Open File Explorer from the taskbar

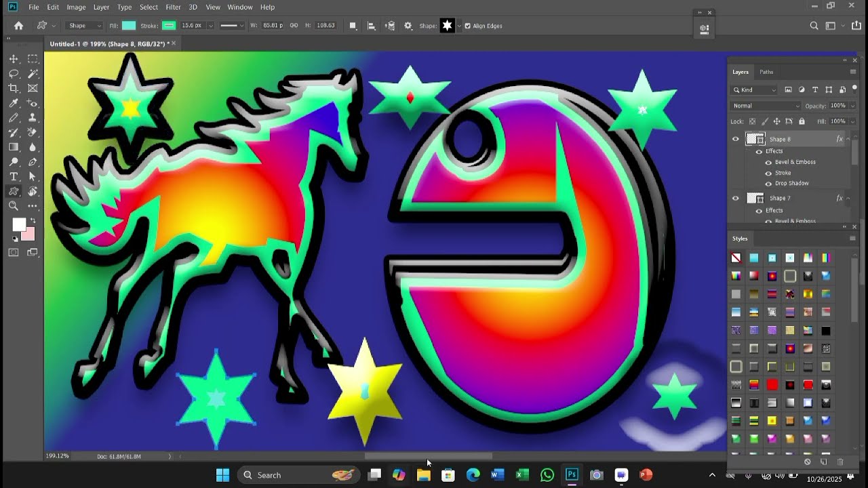[x=424, y=475]
